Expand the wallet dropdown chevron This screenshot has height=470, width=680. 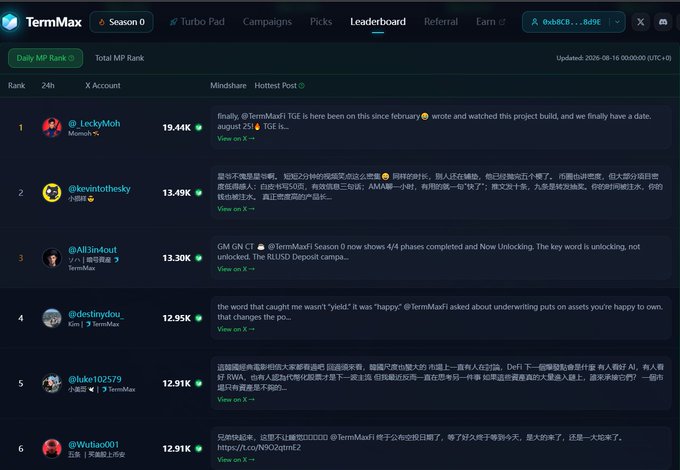(617, 22)
